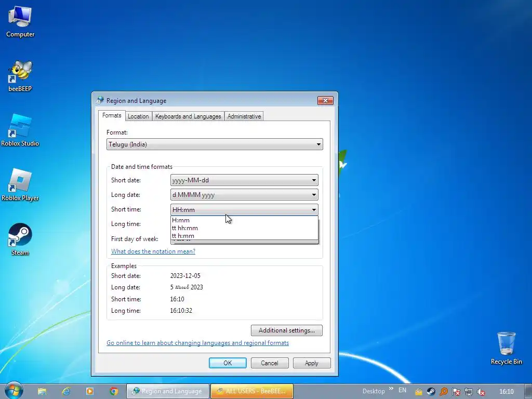The height and width of the screenshot is (399, 532).
Task: Select the Recycle Bin icon
Action: [506, 348]
